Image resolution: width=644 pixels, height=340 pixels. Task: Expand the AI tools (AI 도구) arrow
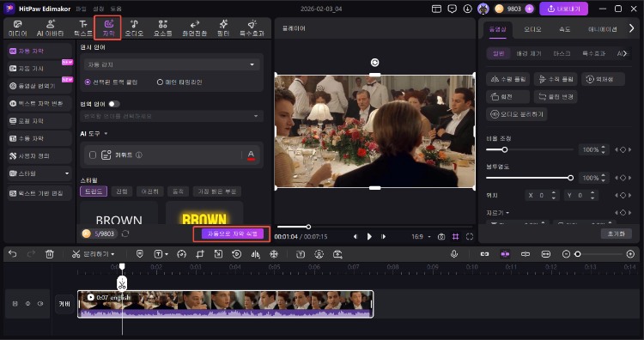(106, 134)
